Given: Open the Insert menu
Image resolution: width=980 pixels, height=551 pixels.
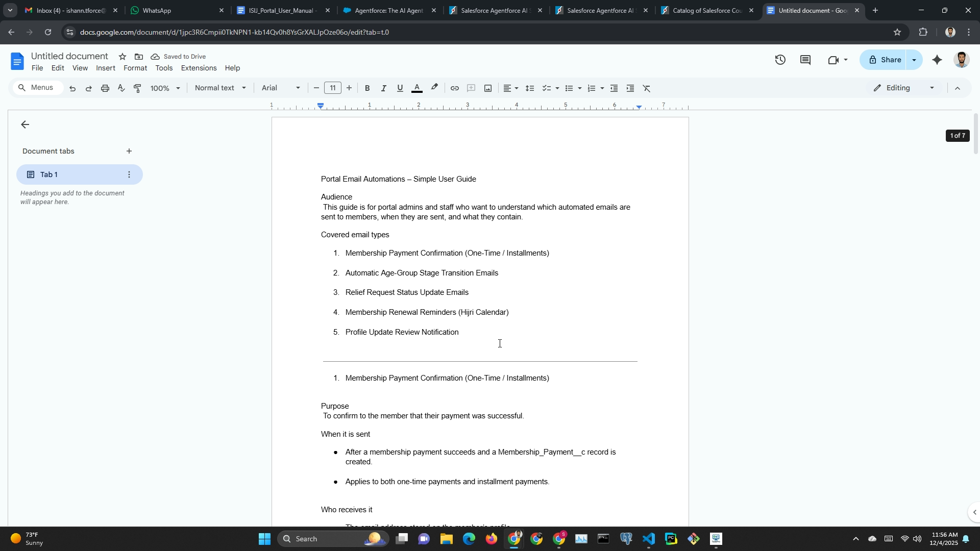Looking at the screenshot, I should click(x=106, y=68).
